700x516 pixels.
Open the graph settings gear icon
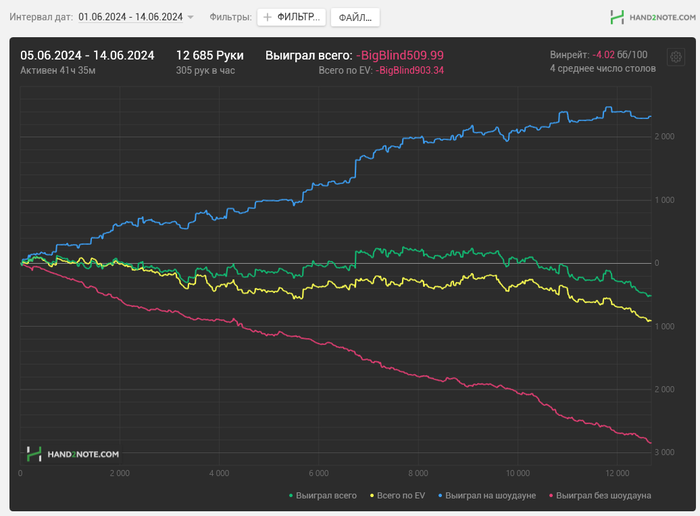click(x=675, y=57)
